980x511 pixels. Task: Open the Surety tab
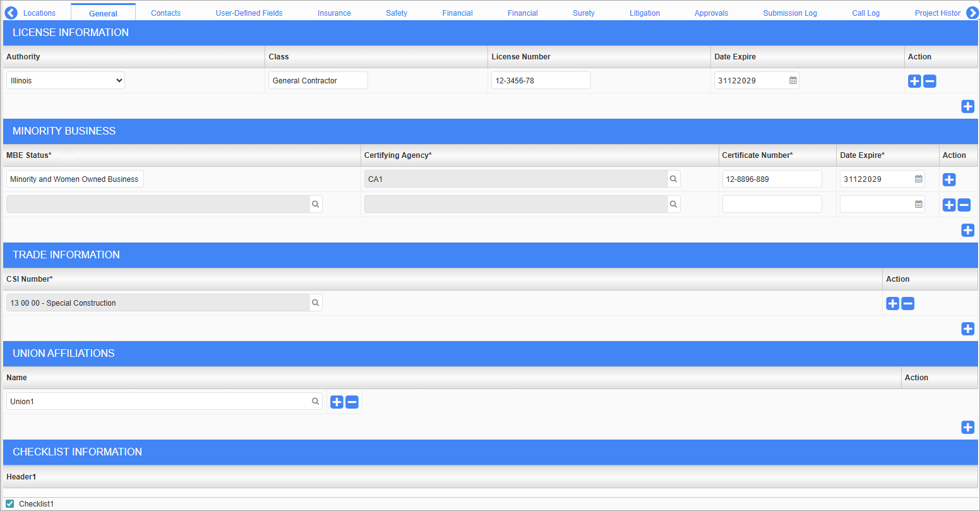pos(583,13)
